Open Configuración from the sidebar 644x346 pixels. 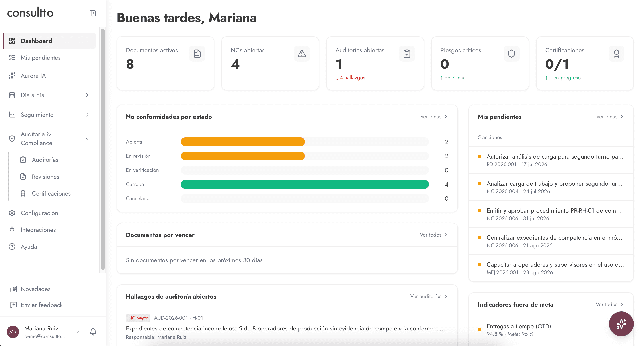click(x=49, y=213)
